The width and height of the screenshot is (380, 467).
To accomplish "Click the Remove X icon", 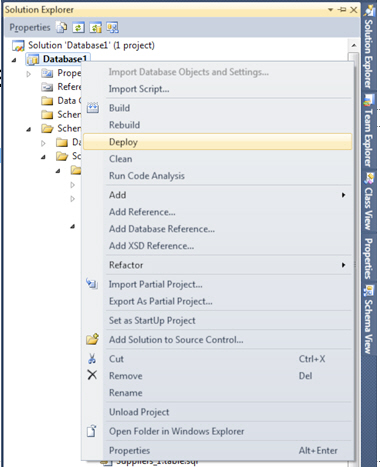I will point(92,375).
